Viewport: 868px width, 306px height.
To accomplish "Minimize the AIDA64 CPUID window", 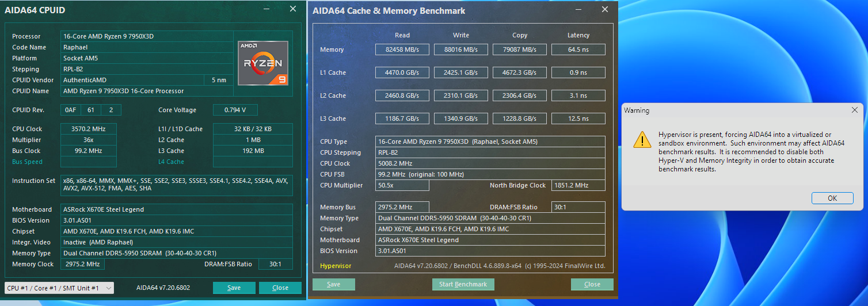I will [267, 10].
